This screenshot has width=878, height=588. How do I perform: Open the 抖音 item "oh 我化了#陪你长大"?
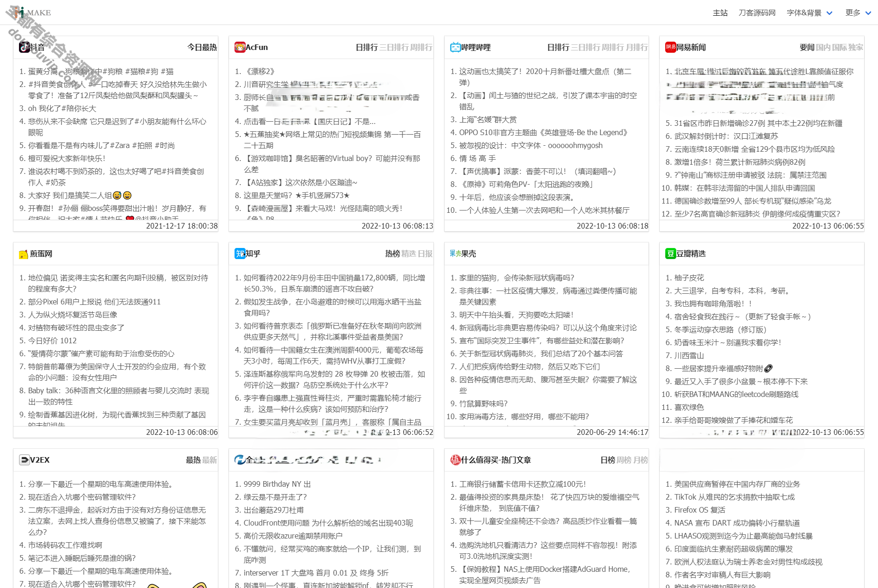pos(62,108)
